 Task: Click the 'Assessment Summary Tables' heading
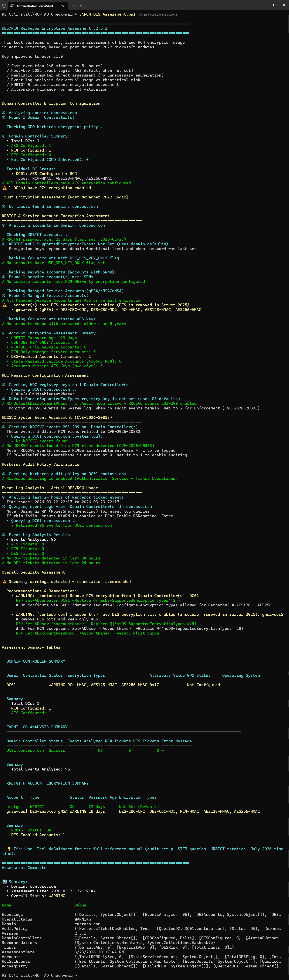31,647
